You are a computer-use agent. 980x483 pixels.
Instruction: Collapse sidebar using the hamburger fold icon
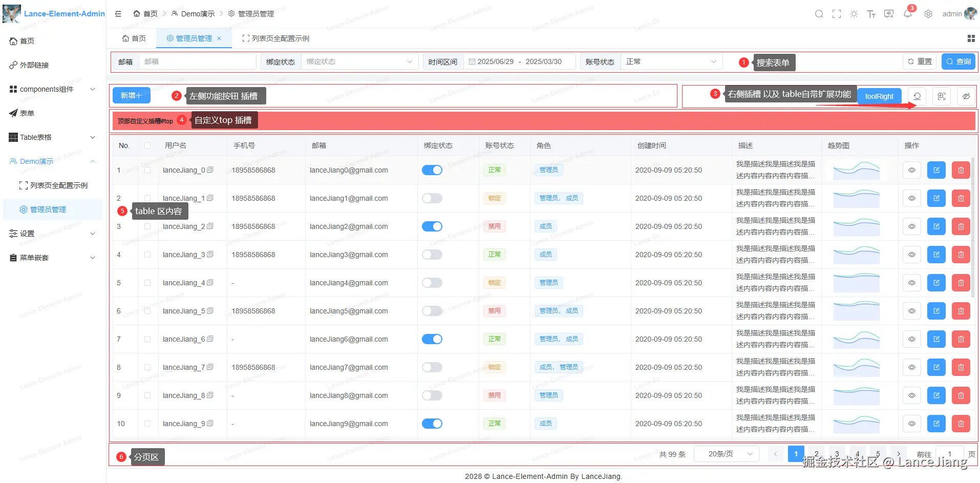tap(118, 14)
